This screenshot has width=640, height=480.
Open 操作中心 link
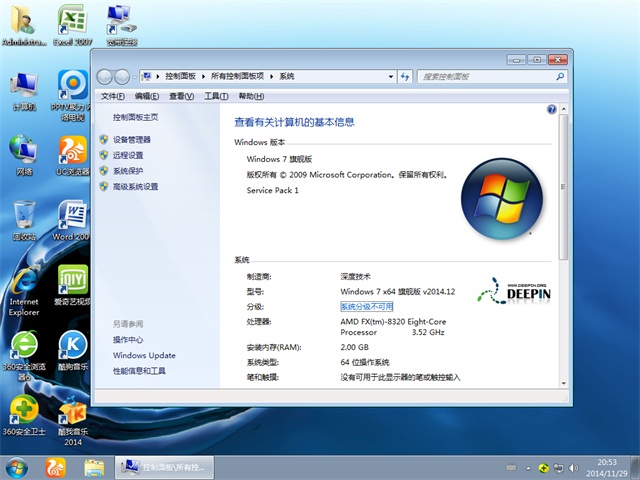128,340
